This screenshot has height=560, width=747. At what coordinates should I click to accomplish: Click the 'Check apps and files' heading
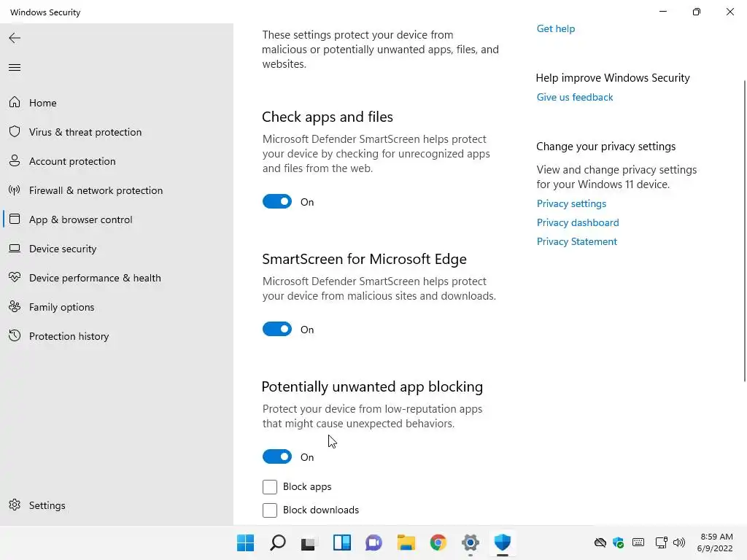pos(328,117)
